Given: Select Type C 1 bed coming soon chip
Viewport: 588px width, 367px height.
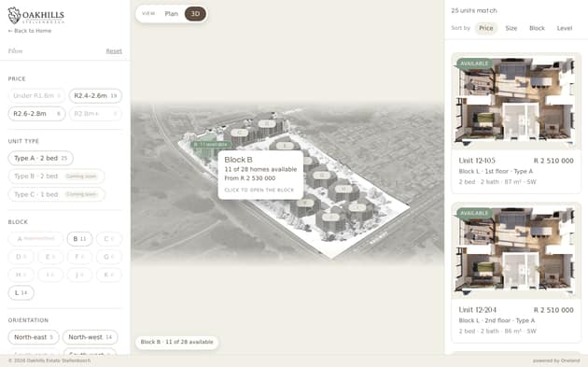Looking at the screenshot, I should click(56, 194).
